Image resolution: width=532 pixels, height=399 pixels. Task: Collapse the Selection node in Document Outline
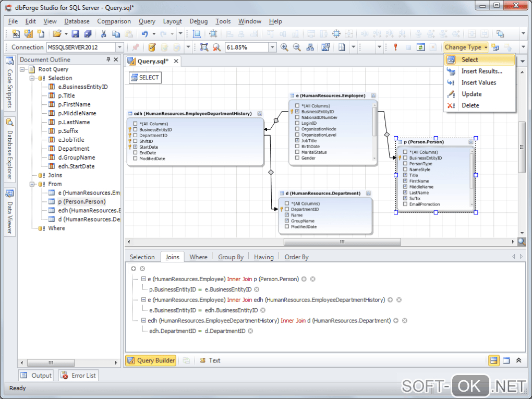click(32, 78)
